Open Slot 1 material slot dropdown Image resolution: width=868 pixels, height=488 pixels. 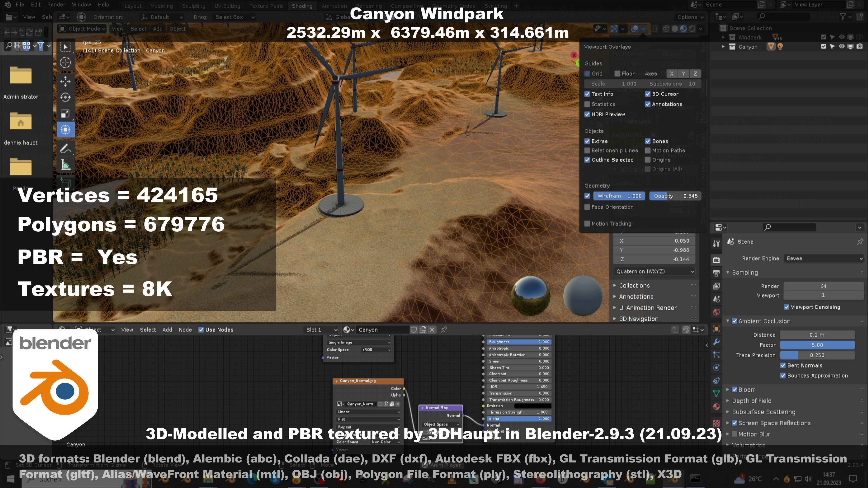click(321, 330)
